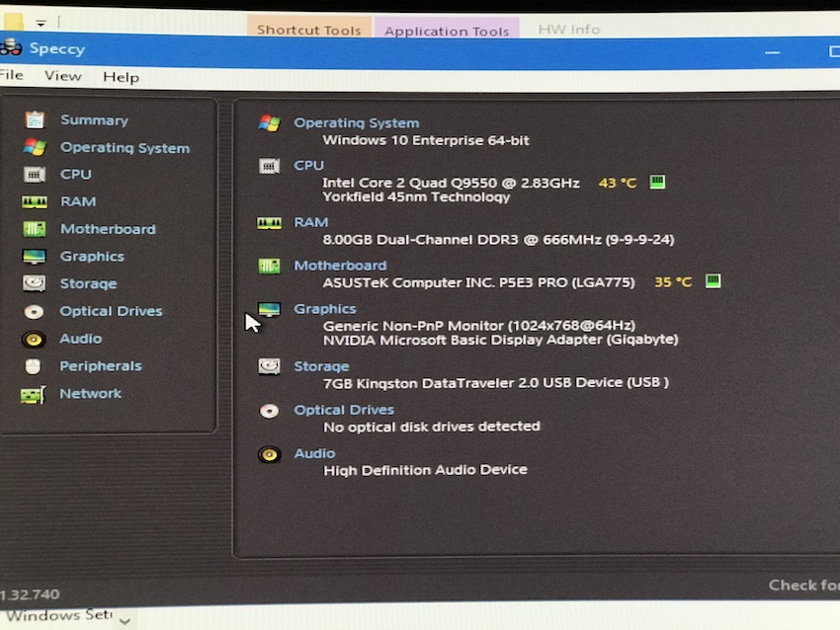Expand the Windows Setup chevron below Speccy
Image resolution: width=840 pixels, height=630 pixels.
coord(125,621)
